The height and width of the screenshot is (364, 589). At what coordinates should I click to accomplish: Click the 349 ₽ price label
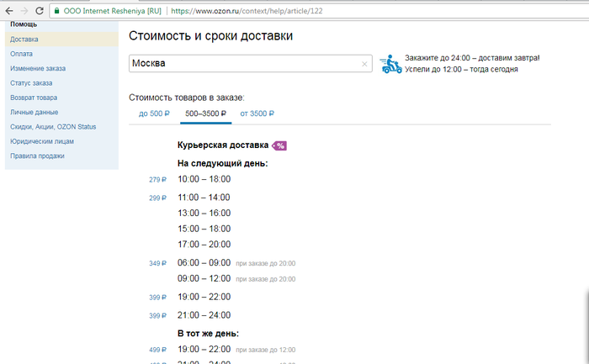coord(157,263)
